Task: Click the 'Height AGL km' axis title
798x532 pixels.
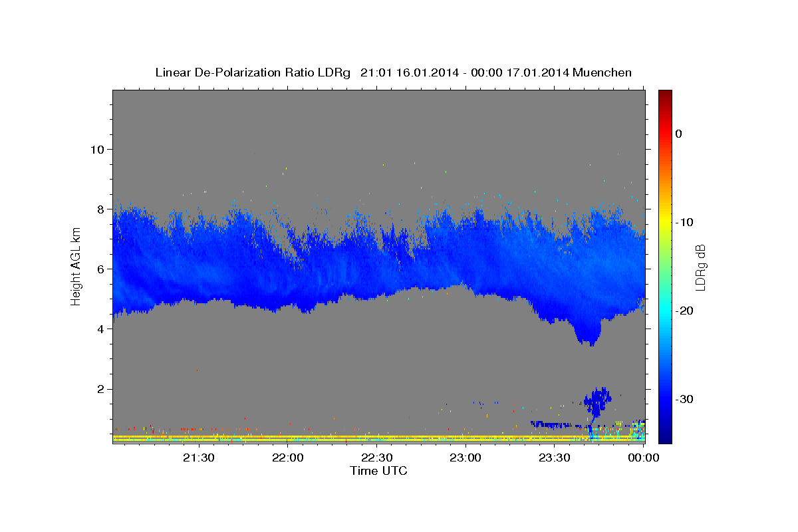Action: point(76,267)
